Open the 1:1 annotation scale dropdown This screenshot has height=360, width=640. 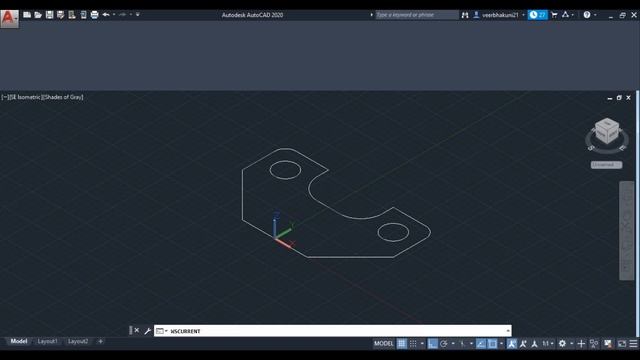pyautogui.click(x=548, y=344)
